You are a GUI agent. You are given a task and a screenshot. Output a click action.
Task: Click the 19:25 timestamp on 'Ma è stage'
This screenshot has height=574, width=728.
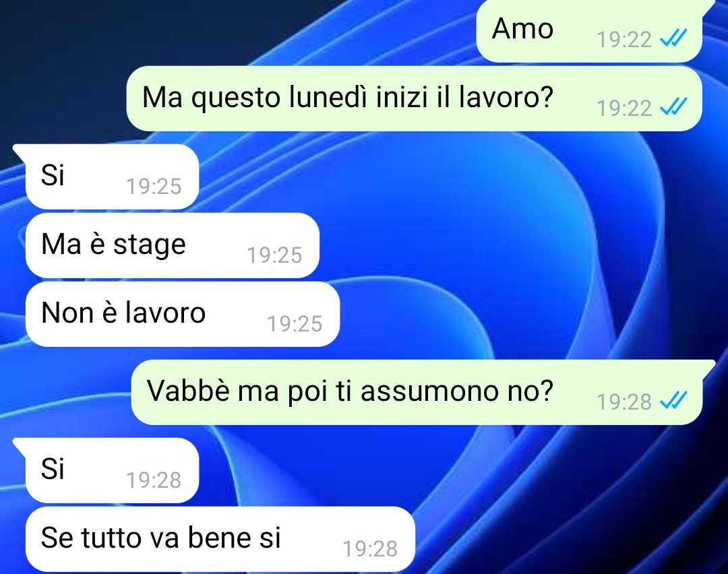click(x=274, y=255)
